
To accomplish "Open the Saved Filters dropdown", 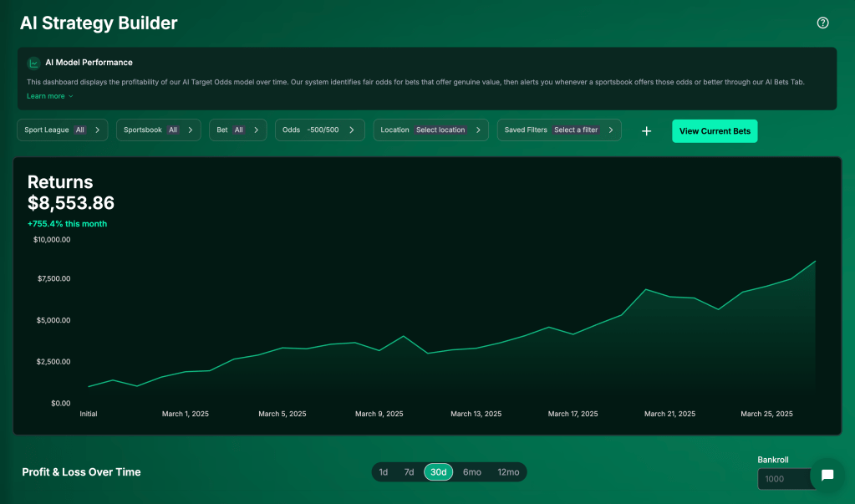I will pyautogui.click(x=559, y=130).
